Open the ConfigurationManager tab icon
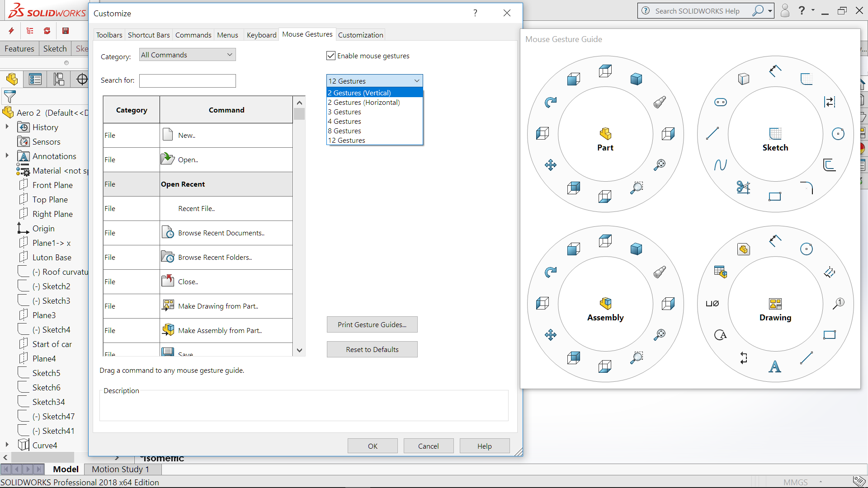Screen dimensions: 868x488 (59, 80)
